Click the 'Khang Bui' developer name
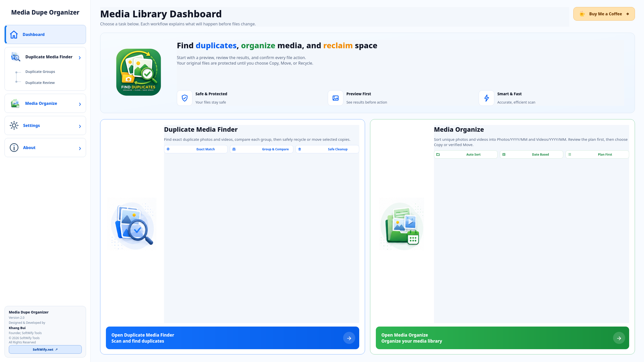Viewport: 644px width, 362px height. pos(17,328)
